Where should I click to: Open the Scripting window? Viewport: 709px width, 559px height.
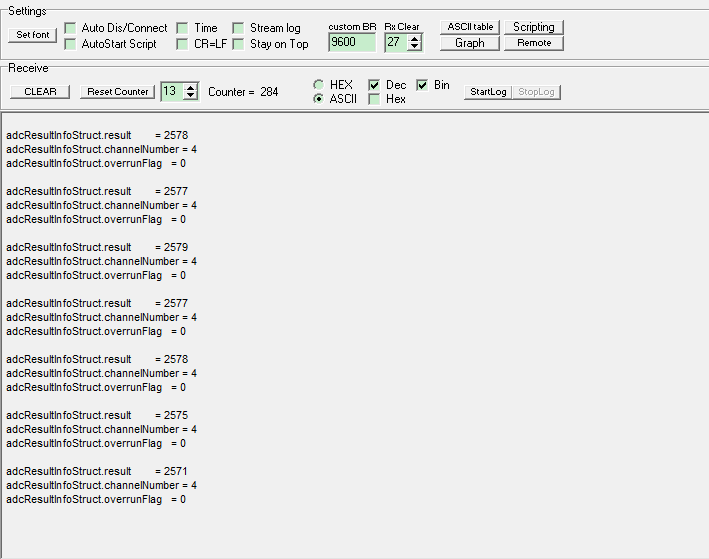534,27
